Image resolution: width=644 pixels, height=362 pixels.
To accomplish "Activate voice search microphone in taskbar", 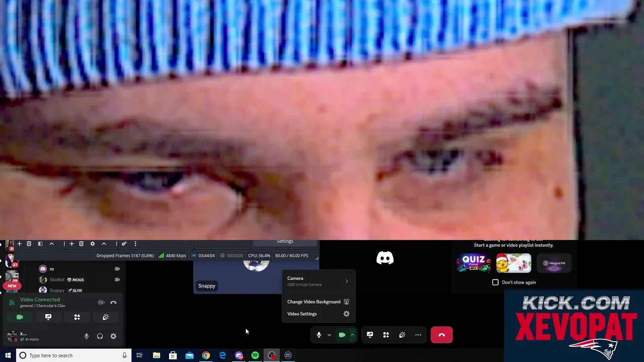I will click(124, 355).
